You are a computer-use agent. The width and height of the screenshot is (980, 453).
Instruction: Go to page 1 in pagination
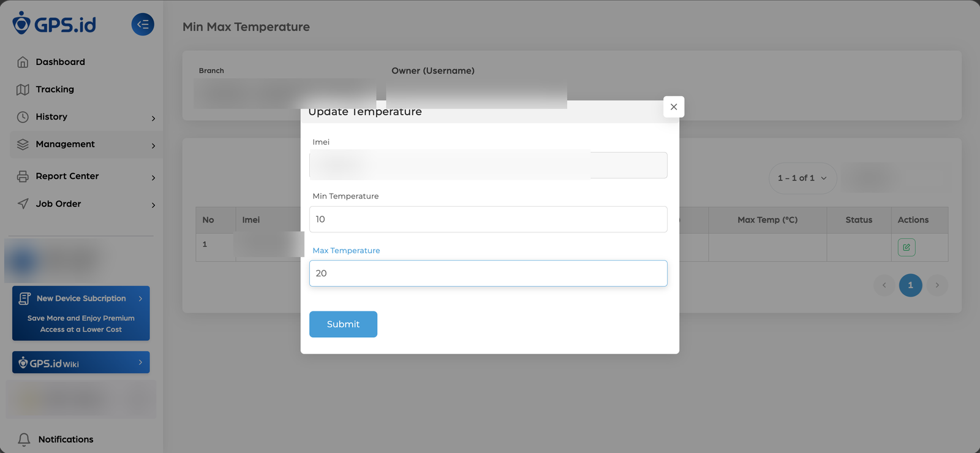coord(910,285)
